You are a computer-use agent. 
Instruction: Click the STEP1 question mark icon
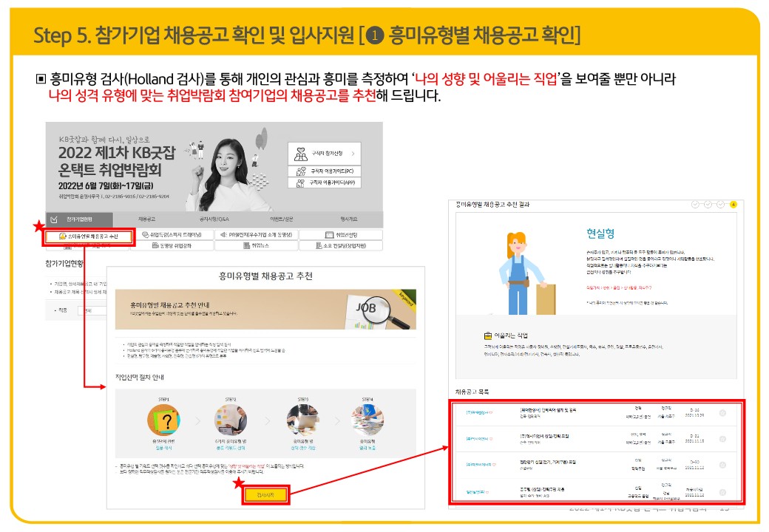pyautogui.click(x=165, y=421)
